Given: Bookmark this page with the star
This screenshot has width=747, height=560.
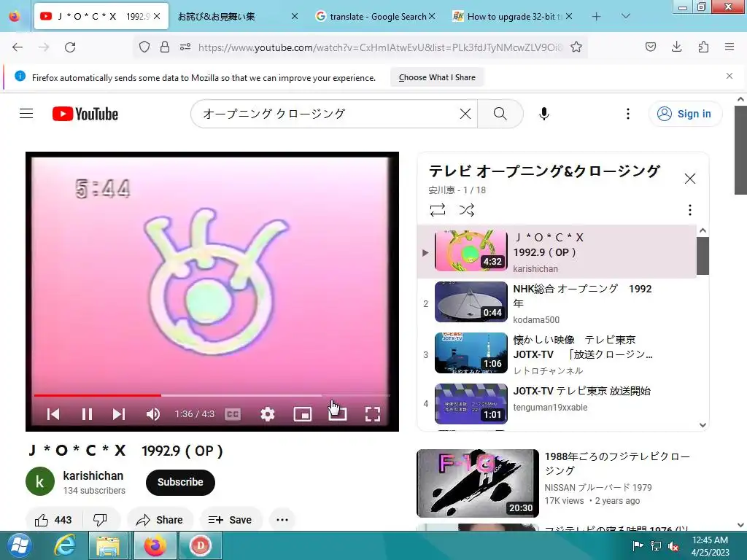Looking at the screenshot, I should tap(576, 47).
